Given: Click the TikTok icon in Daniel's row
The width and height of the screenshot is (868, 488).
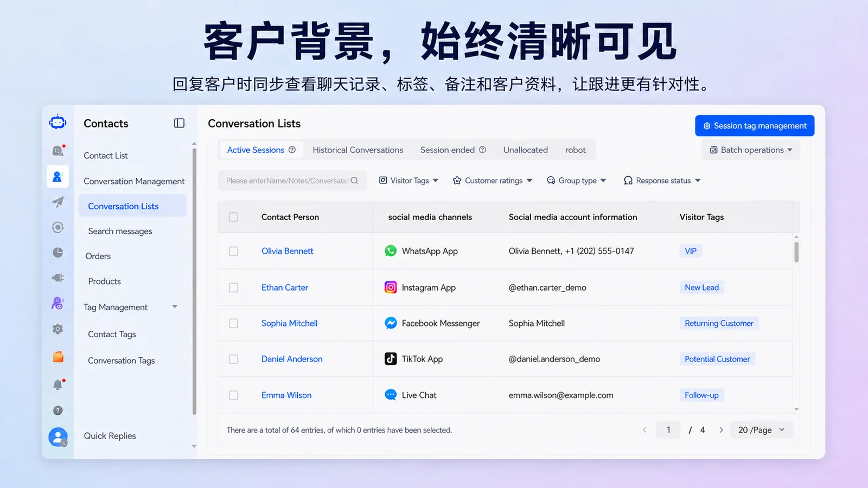Looking at the screenshot, I should point(391,359).
